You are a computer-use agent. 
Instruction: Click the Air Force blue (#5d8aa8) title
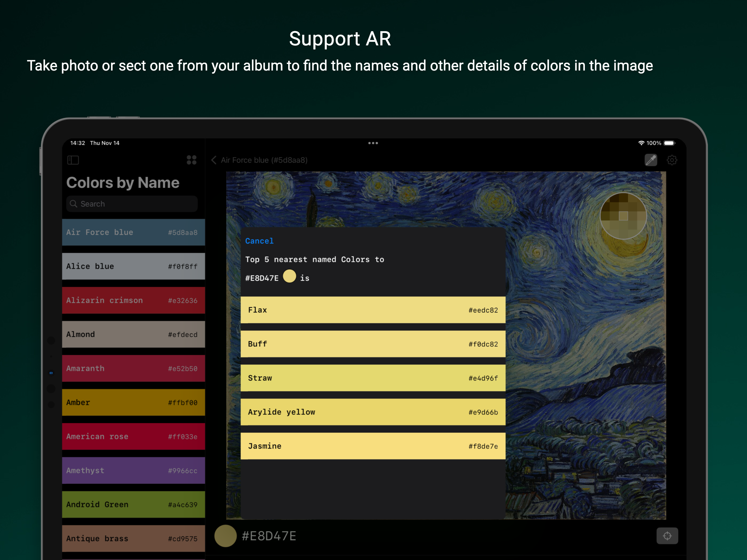click(x=264, y=160)
